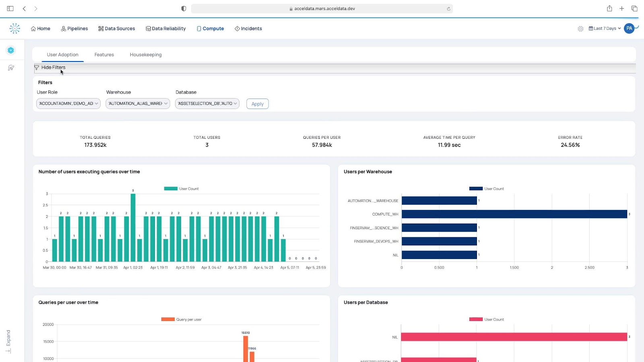
Task: Switch to the Features tab
Action: point(104,55)
